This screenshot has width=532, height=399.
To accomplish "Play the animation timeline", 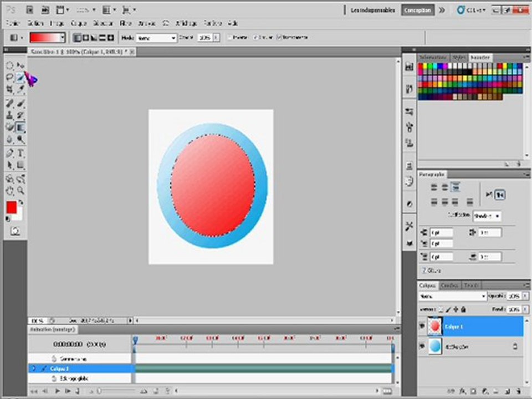I will (x=57, y=391).
